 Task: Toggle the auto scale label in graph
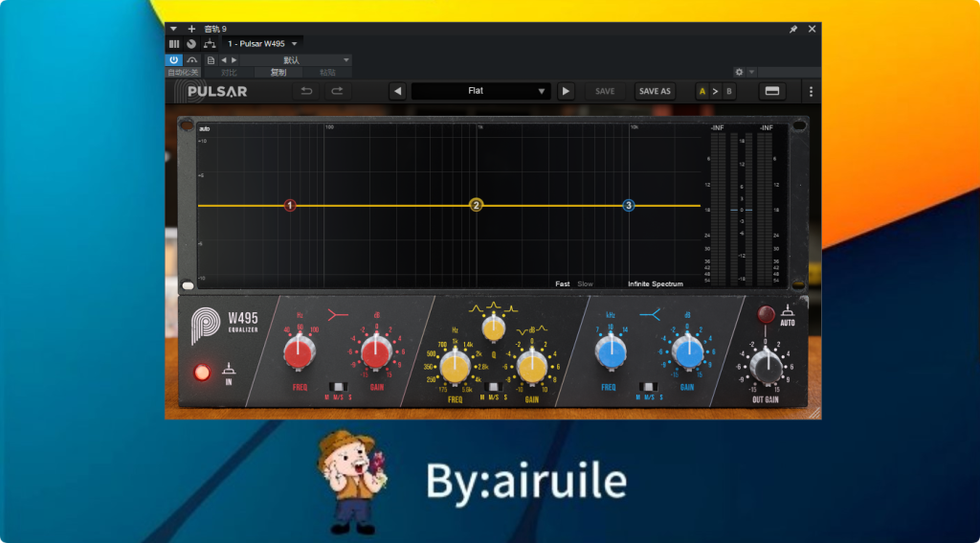(x=205, y=129)
